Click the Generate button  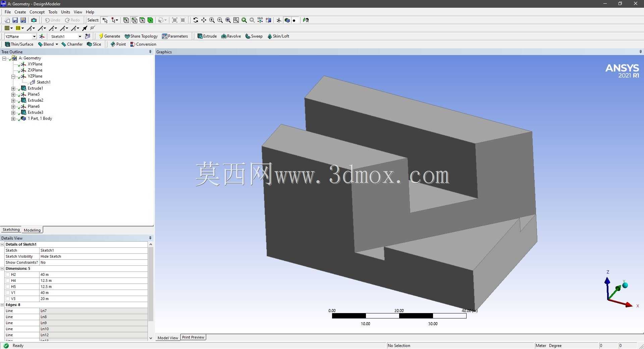pos(109,36)
